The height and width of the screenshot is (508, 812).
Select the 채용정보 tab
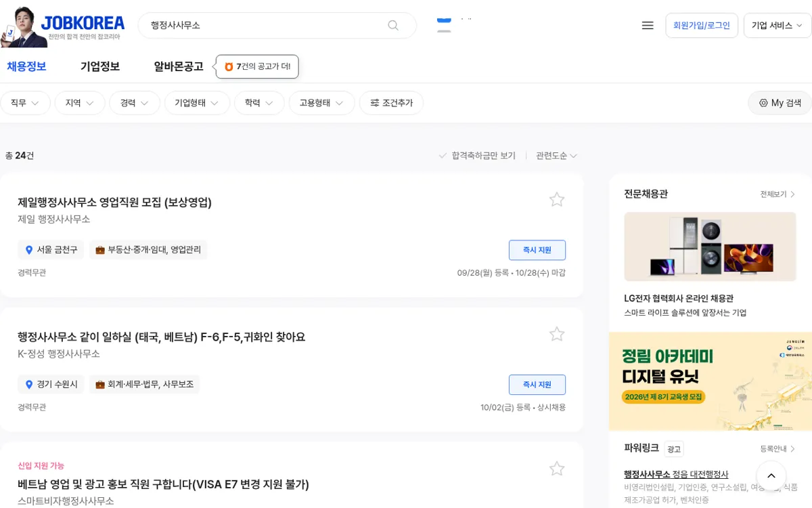tap(26, 66)
